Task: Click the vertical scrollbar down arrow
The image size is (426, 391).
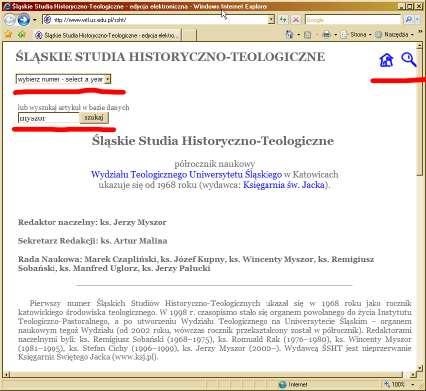Action: point(420,368)
